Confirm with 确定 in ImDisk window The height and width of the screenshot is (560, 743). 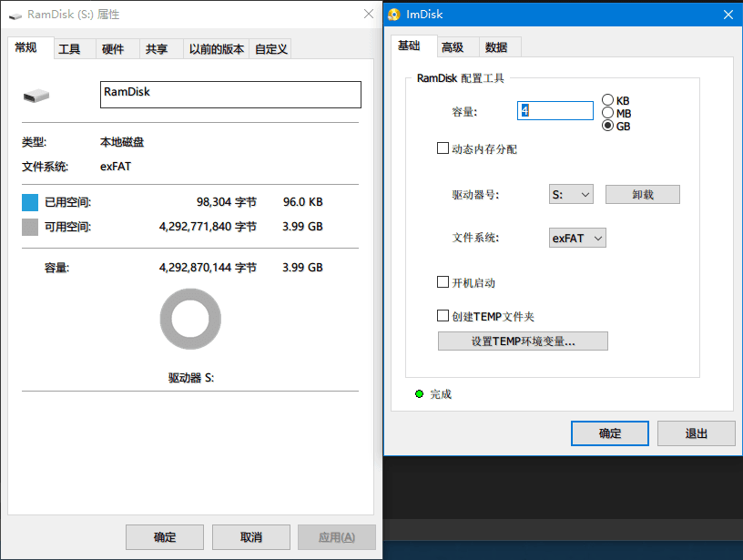pos(610,433)
